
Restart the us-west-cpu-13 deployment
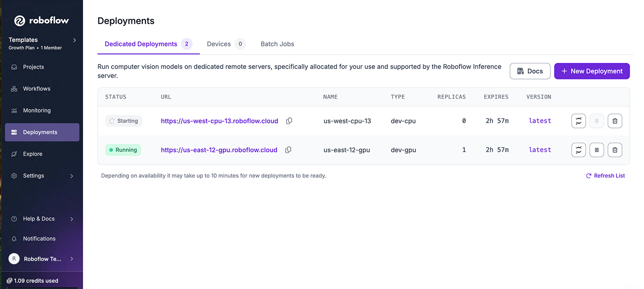578,121
